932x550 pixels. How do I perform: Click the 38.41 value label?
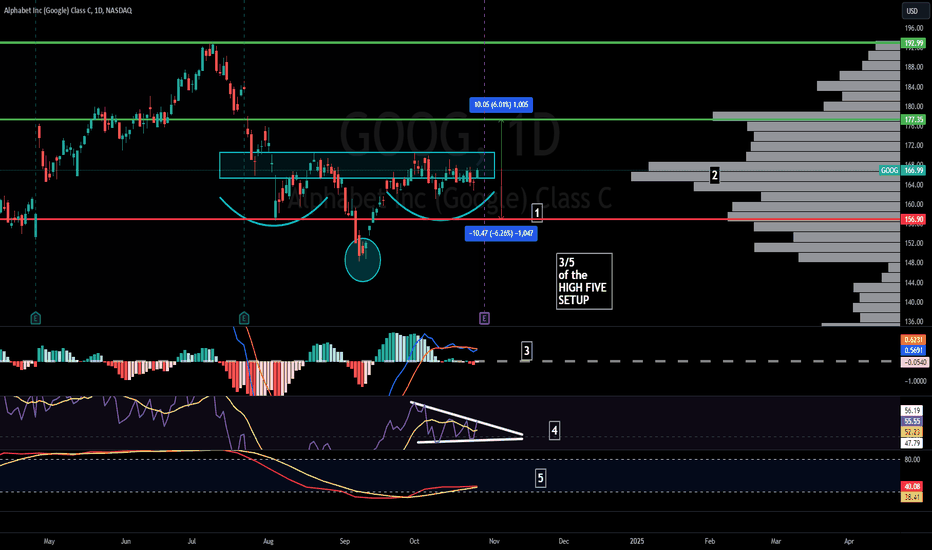[912, 497]
